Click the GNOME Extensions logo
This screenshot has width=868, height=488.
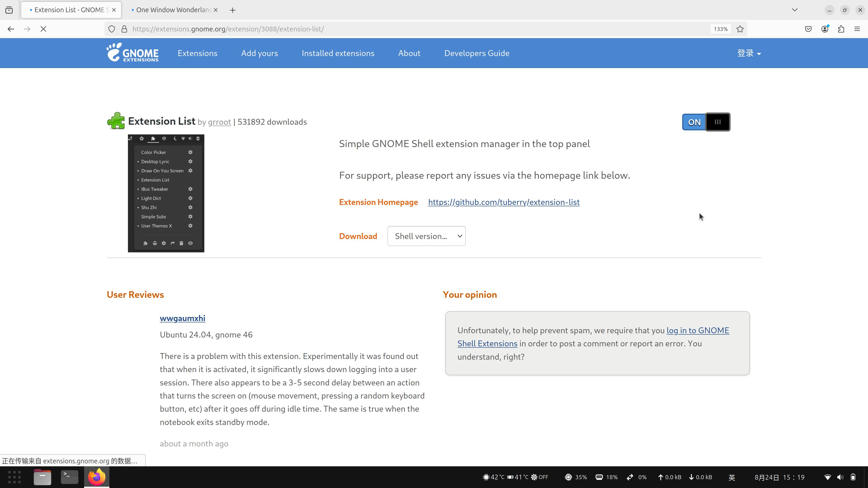click(132, 53)
